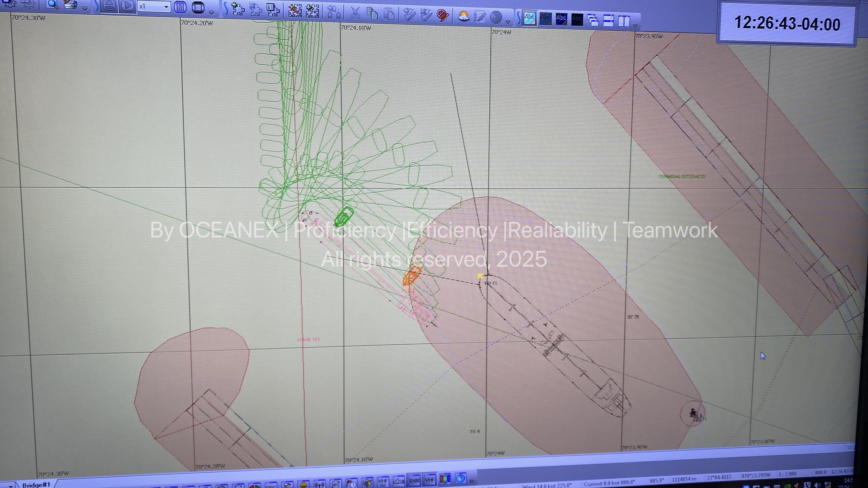
Task: Tile windows vertically
Action: (624, 21)
